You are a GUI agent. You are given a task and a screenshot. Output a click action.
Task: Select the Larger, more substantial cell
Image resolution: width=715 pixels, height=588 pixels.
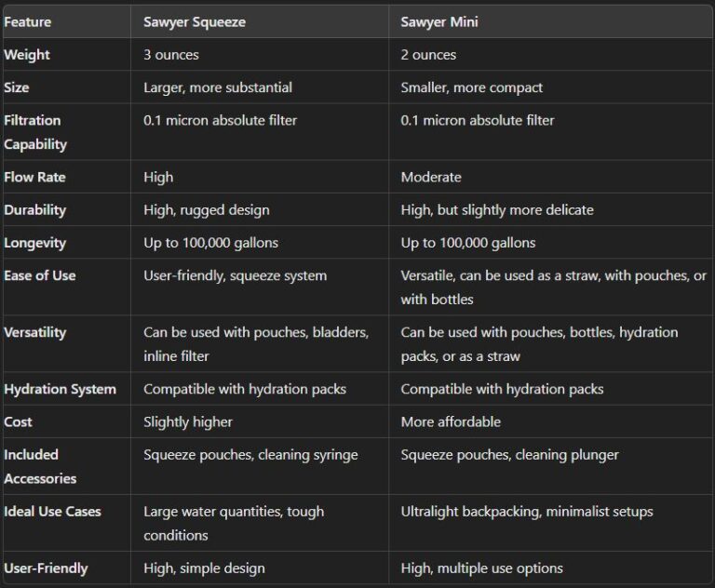click(x=218, y=87)
